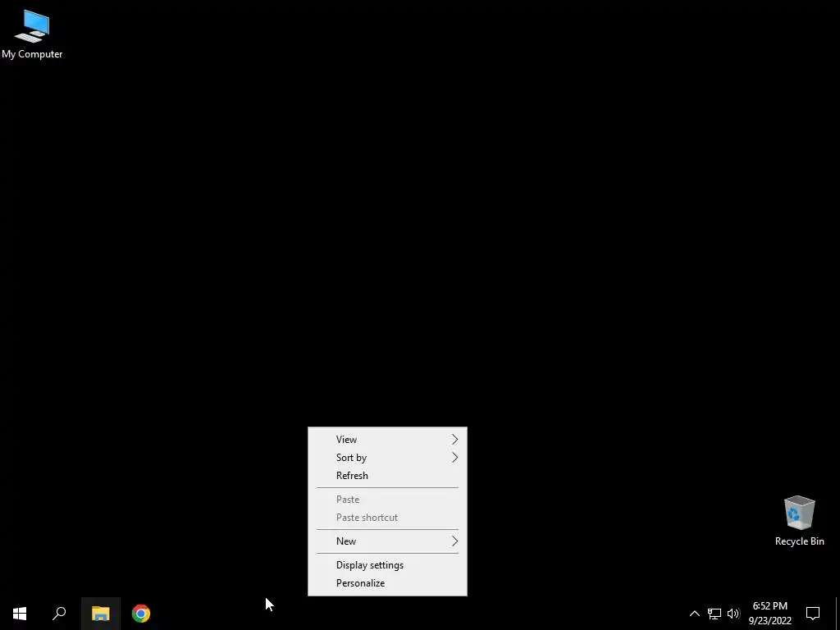Click the greyed-out Paste entry
This screenshot has width=840, height=630.
pos(387,500)
